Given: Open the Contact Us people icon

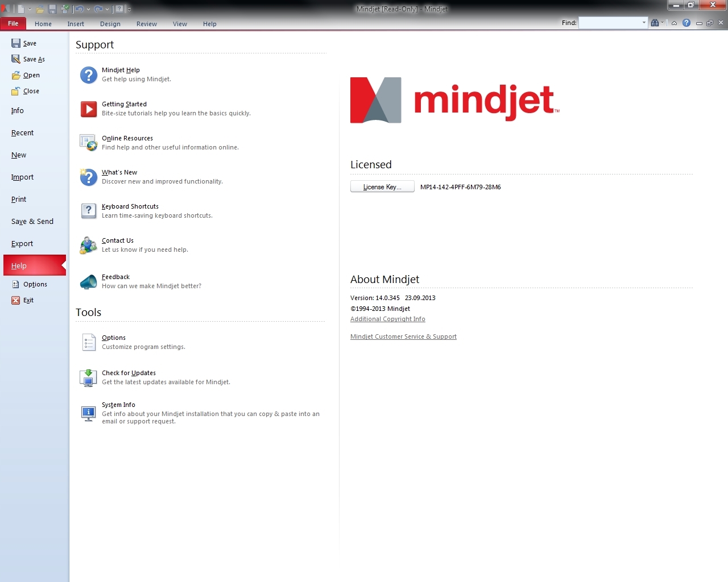Looking at the screenshot, I should click(x=89, y=245).
